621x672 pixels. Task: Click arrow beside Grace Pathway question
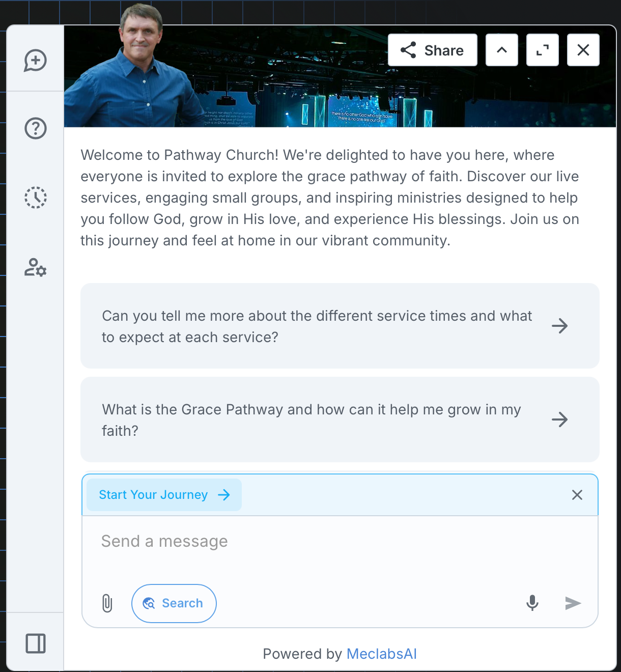point(560,419)
